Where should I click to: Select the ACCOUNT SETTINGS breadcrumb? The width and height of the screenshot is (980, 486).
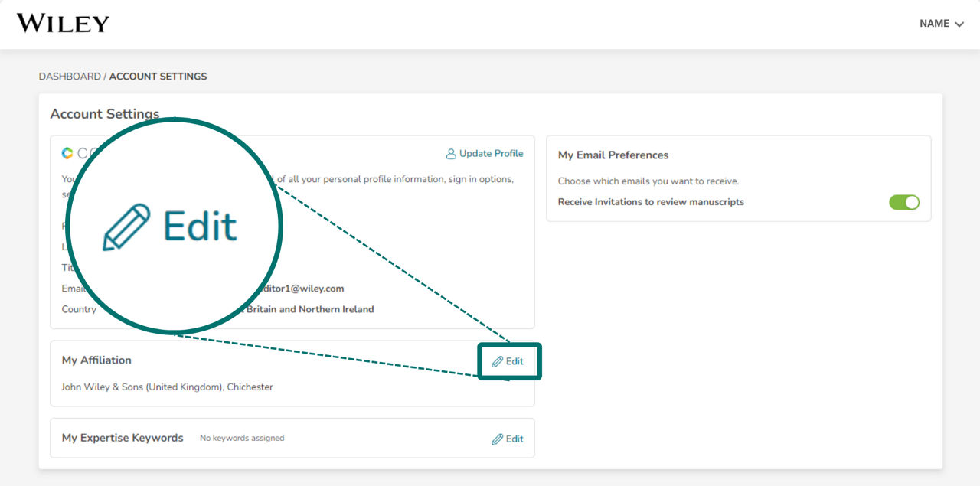point(158,77)
